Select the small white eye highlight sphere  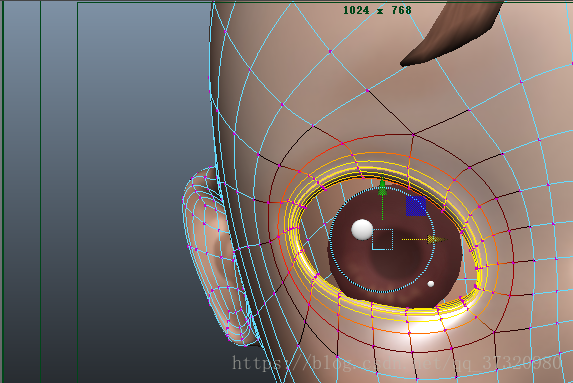(x=431, y=284)
